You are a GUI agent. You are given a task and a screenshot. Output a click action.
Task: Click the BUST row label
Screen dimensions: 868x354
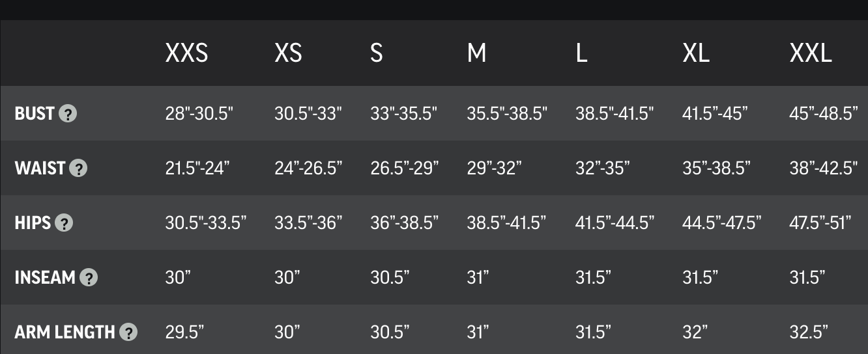pyautogui.click(x=35, y=114)
